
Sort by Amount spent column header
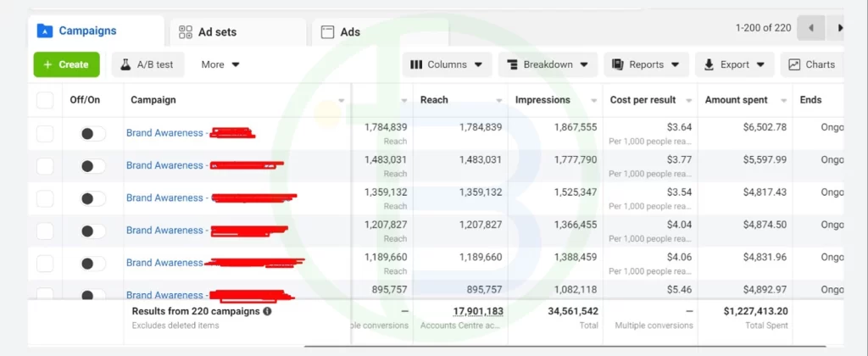735,100
